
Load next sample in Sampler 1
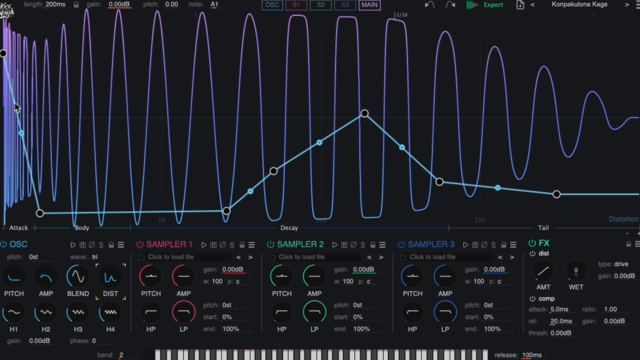click(x=250, y=257)
